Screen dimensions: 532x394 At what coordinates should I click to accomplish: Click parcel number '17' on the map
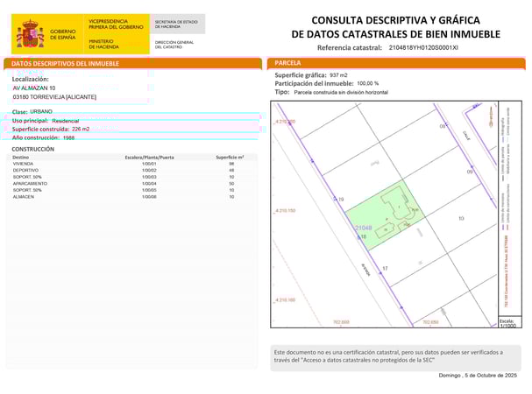pos(385,269)
